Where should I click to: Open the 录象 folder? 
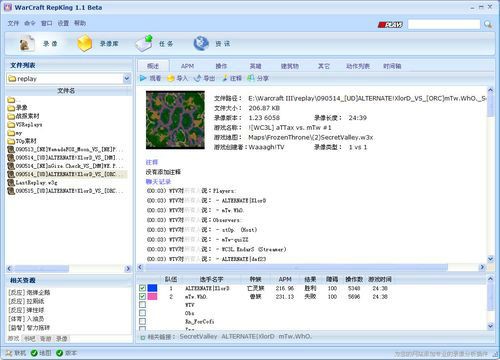pyautogui.click(x=17, y=108)
